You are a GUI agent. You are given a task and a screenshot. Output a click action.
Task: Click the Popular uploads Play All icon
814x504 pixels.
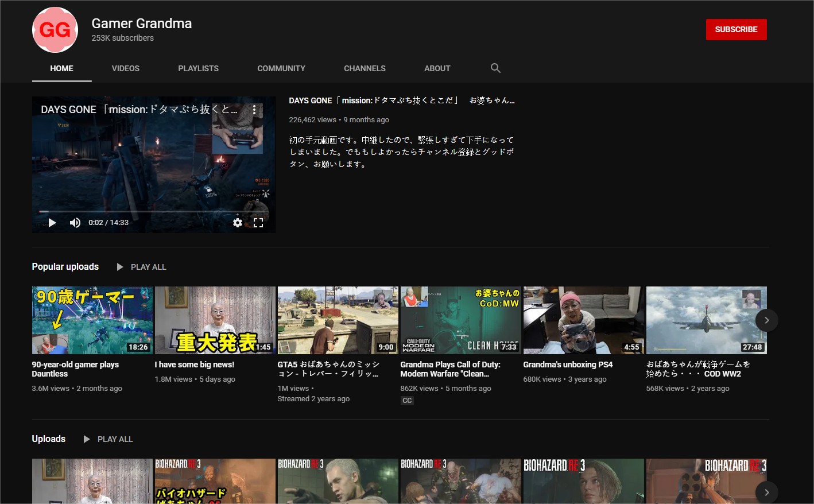click(120, 267)
